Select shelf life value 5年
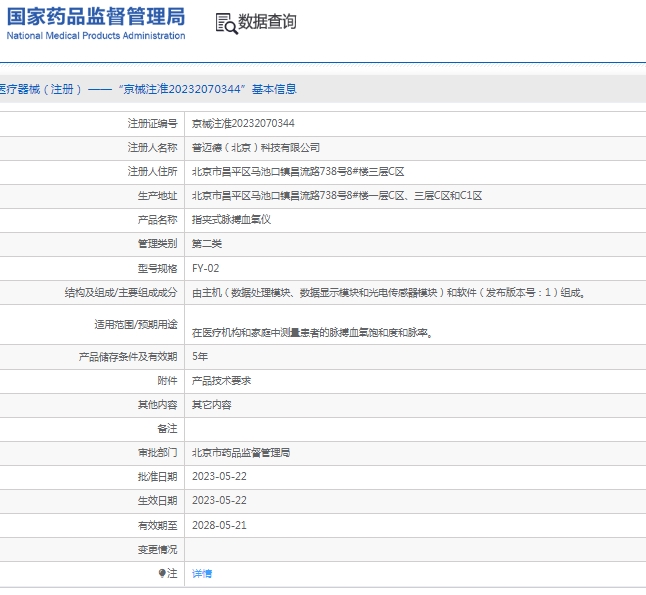646x595 pixels. tap(200, 356)
